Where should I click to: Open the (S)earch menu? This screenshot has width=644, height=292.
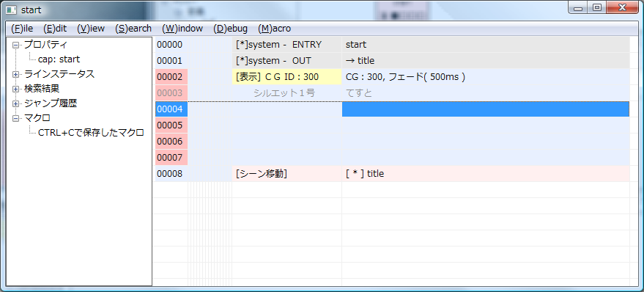133,29
